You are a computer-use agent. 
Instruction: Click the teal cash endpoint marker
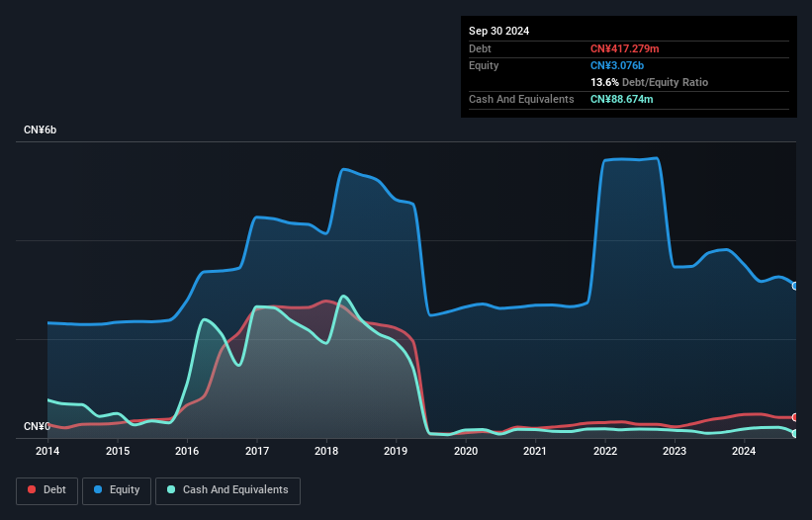(x=795, y=434)
